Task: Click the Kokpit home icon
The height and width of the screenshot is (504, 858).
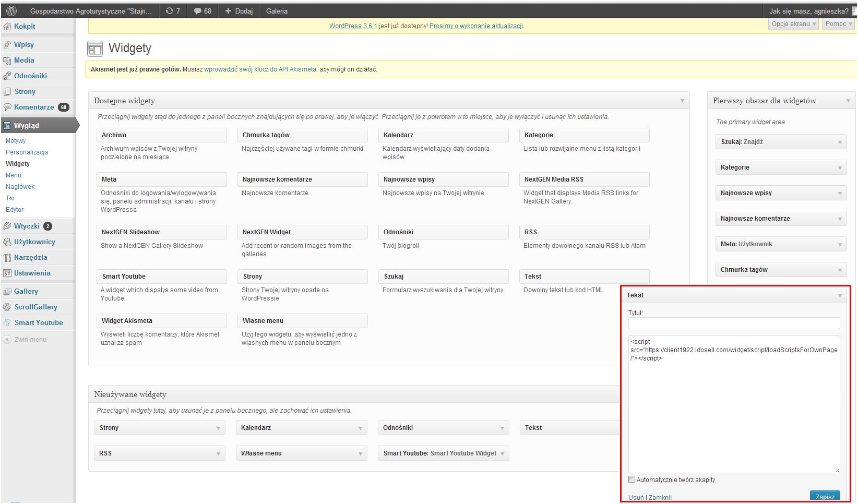Action: pyautogui.click(x=7, y=27)
